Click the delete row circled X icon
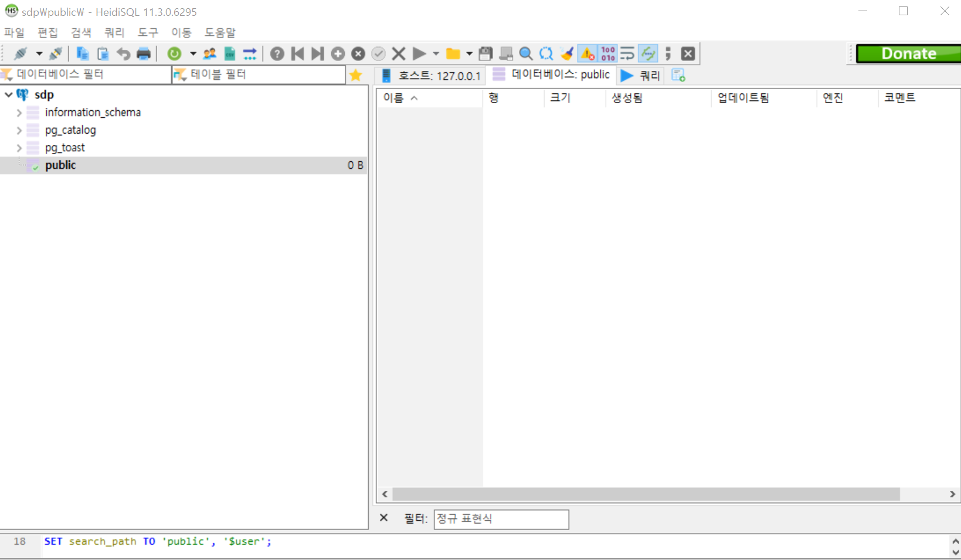This screenshot has width=961, height=560. point(358,54)
